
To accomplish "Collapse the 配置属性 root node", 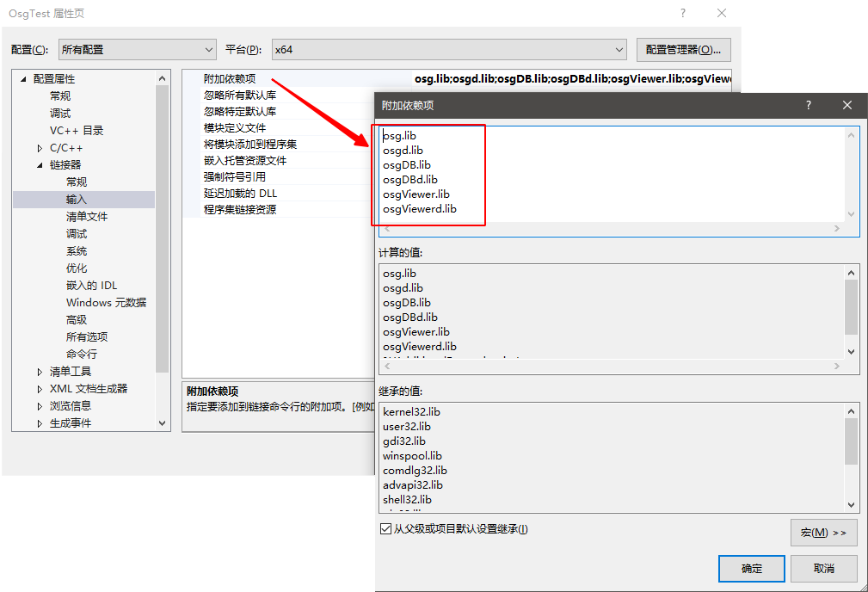I will (23, 79).
